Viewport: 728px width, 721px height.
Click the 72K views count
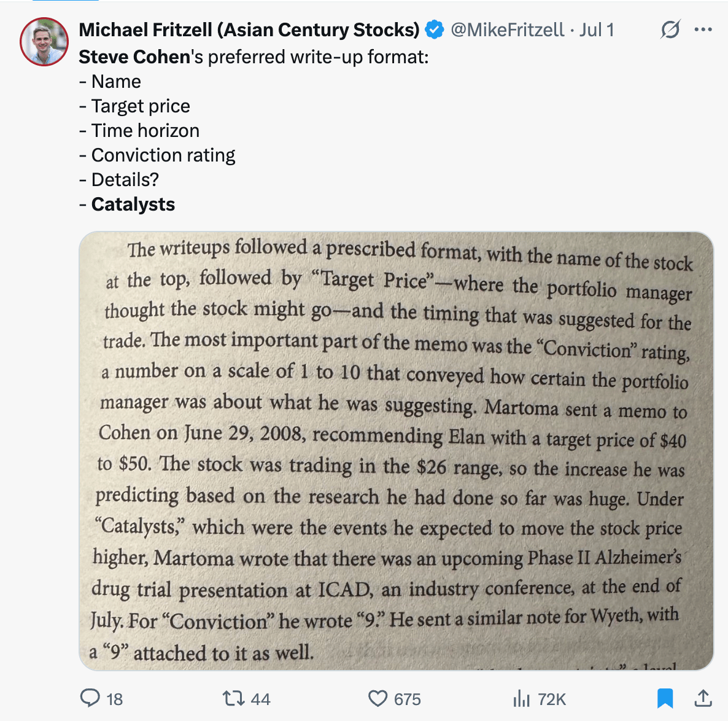[x=552, y=699]
